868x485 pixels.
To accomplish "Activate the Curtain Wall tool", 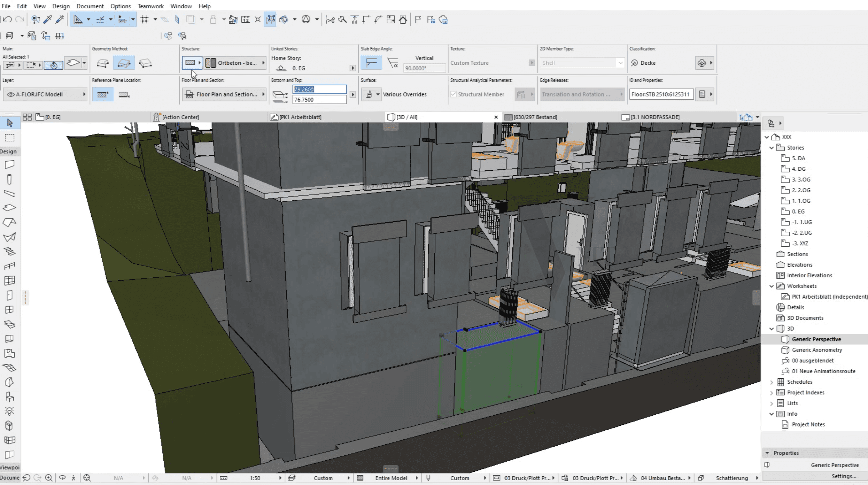I will [10, 280].
